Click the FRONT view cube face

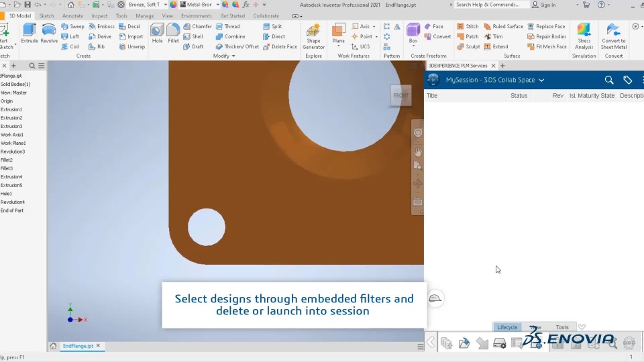coord(401,95)
